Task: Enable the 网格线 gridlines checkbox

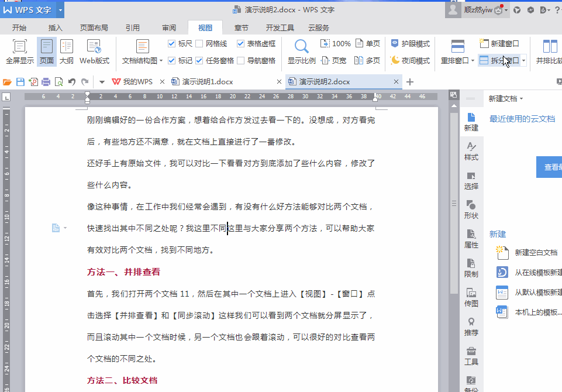Action: 199,44
